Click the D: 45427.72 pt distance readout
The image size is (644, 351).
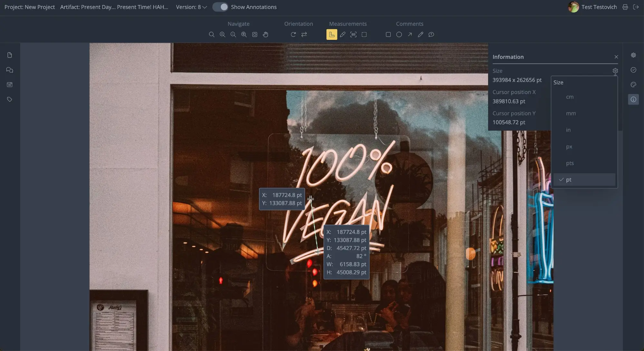tap(346, 248)
